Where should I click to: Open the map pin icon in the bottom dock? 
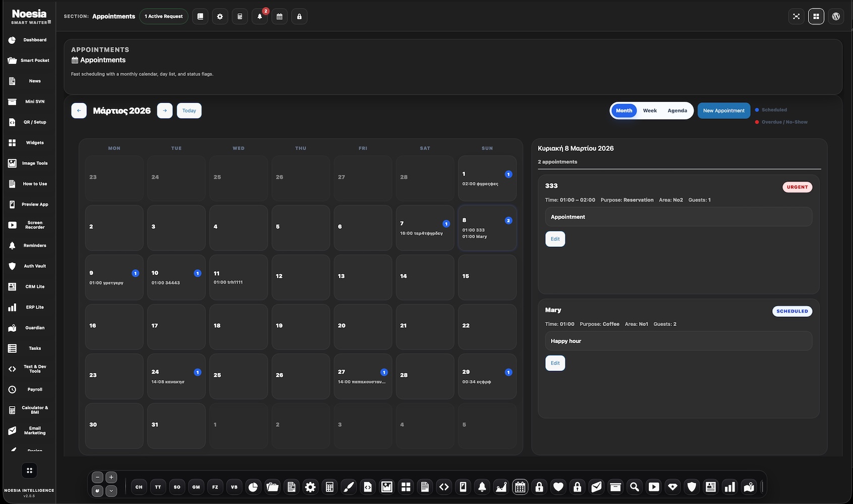pos(749,487)
